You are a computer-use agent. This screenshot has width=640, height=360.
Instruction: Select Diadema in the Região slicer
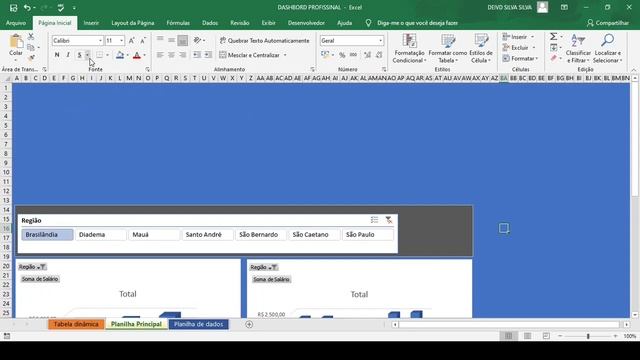pyautogui.click(x=100, y=235)
